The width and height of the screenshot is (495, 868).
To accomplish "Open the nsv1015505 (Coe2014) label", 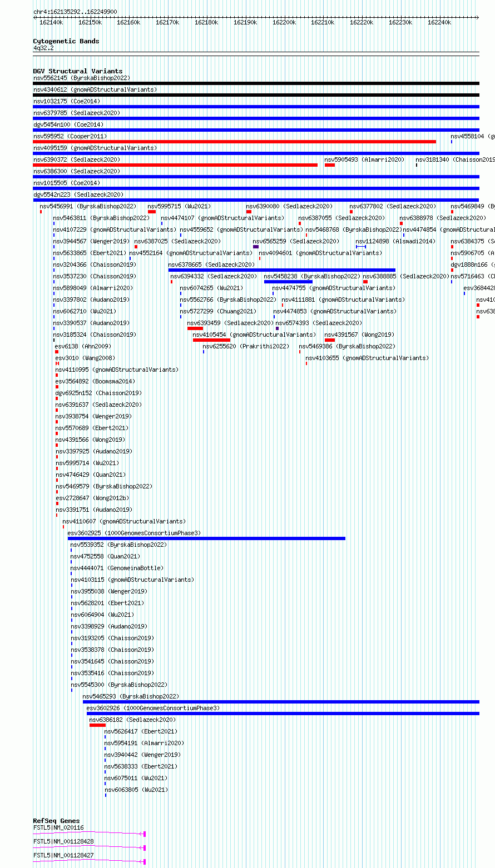I will (x=66, y=183).
